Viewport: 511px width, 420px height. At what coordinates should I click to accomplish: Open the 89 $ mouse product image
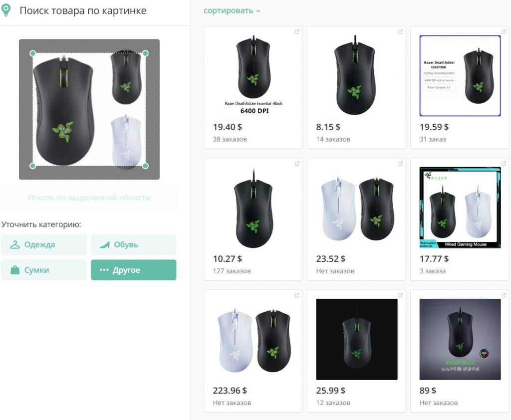460,339
